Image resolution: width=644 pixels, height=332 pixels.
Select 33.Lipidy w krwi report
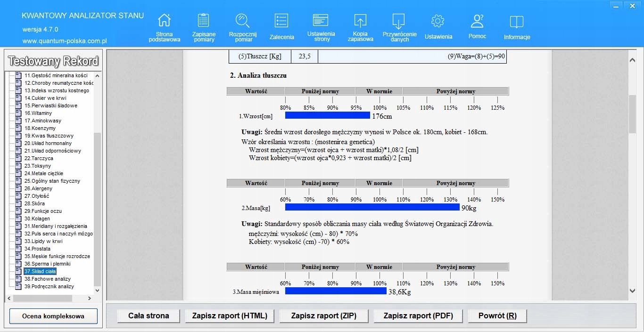tap(43, 241)
